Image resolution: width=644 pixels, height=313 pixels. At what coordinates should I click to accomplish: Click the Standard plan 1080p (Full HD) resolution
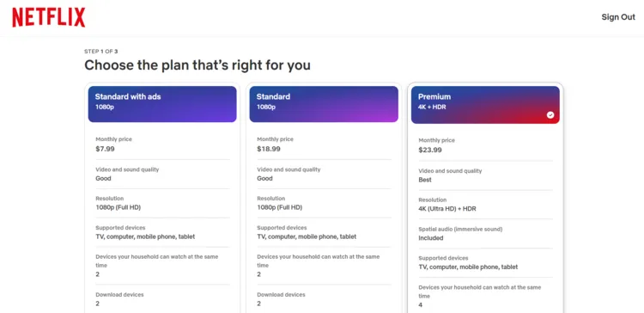click(280, 208)
